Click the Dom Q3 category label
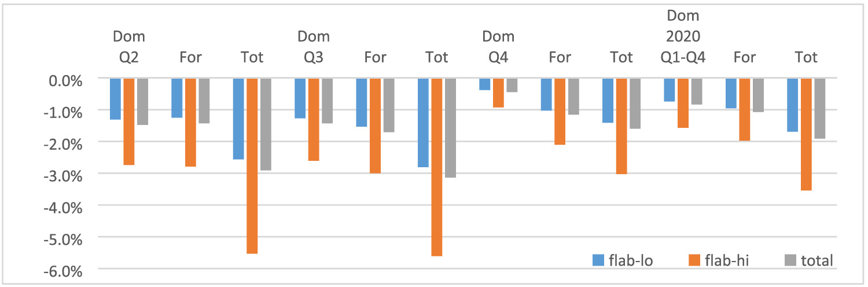Image resolution: width=868 pixels, height=287 pixels. pyautogui.click(x=313, y=47)
